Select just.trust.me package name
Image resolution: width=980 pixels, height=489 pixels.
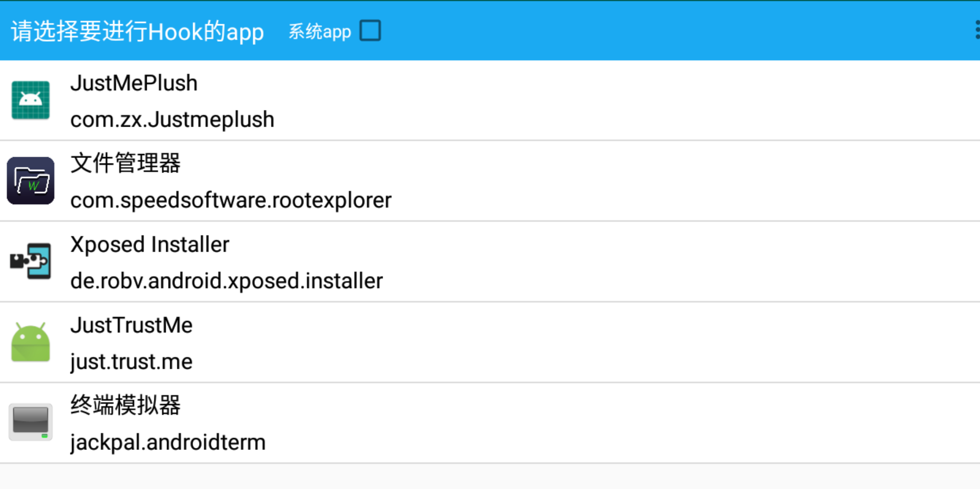tap(131, 362)
